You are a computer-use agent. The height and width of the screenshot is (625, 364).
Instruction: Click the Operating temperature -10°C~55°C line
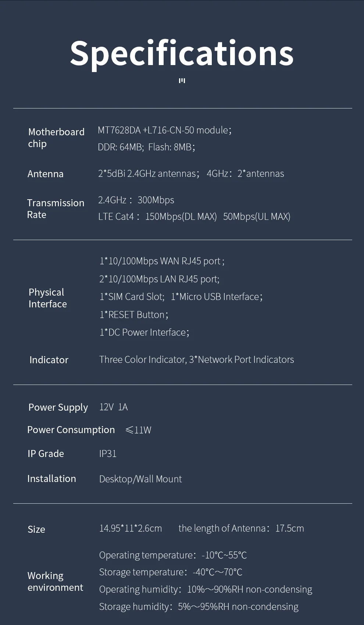(173, 555)
